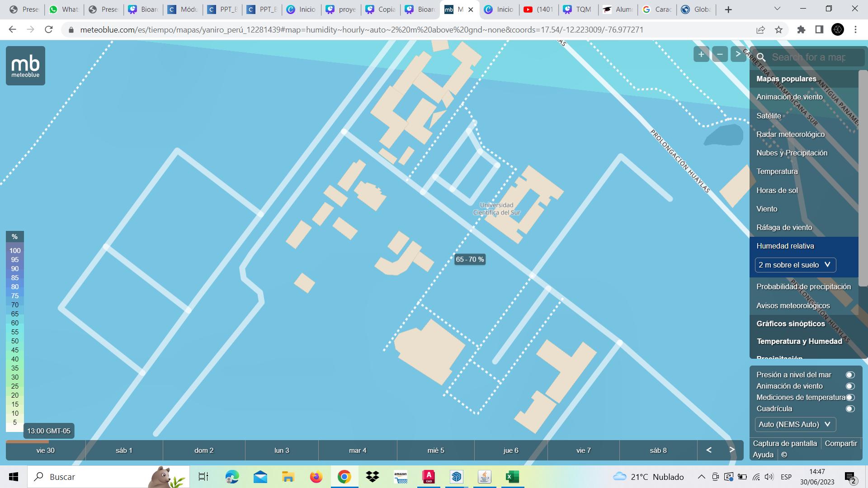This screenshot has height=488, width=868.
Task: Open tab search chevron in title bar
Action: tap(778, 9)
